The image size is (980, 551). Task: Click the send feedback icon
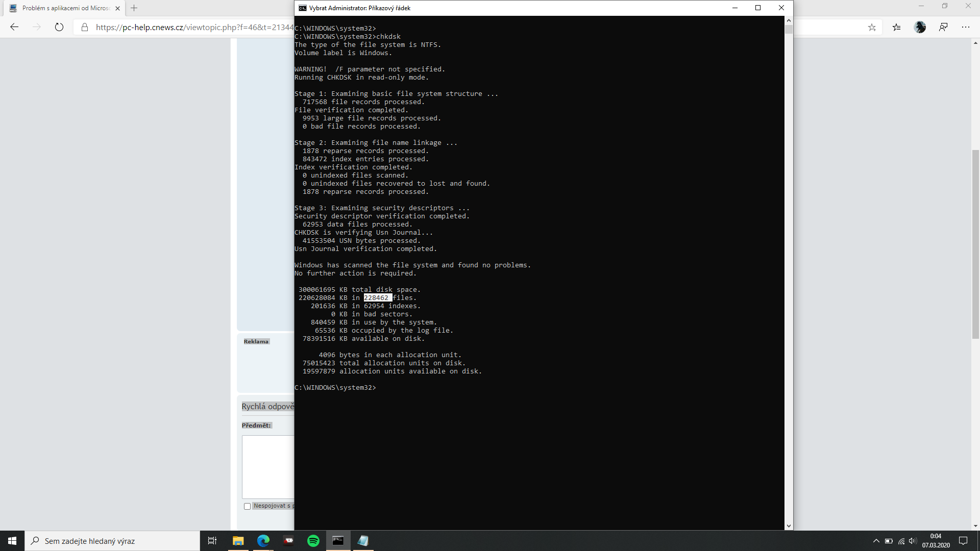pos(943,28)
